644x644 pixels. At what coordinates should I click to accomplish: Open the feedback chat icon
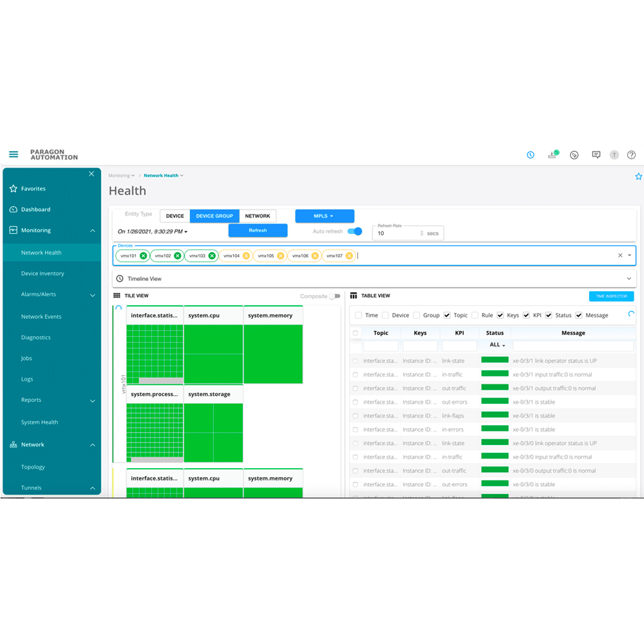point(596,155)
